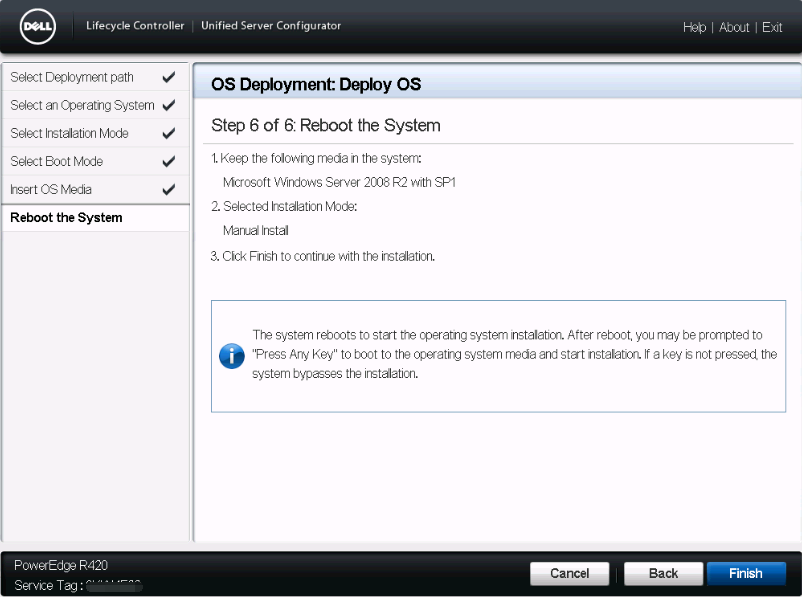Open the About link in the header

(x=734, y=28)
